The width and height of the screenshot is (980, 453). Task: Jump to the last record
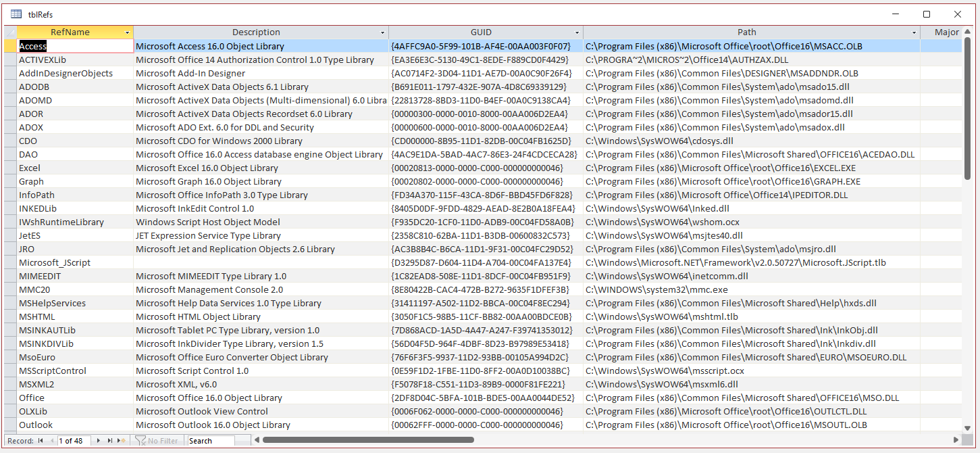(x=109, y=441)
